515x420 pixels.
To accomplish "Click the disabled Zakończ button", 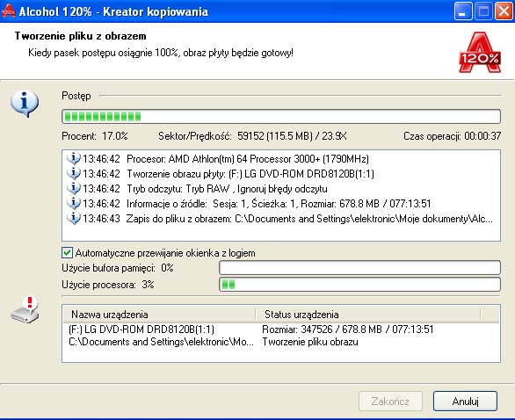I will (x=390, y=401).
